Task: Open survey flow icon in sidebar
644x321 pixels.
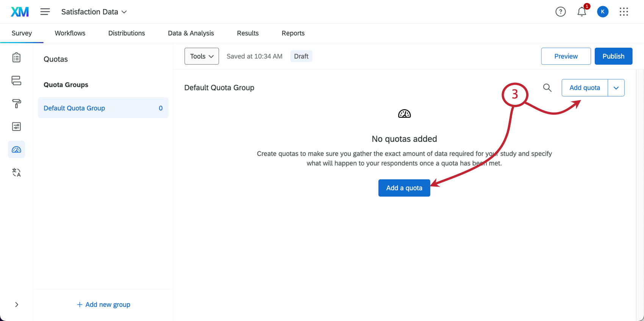Action: point(16,81)
